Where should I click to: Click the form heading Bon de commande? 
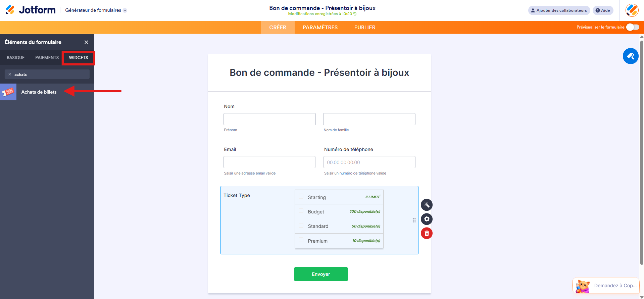319,72
